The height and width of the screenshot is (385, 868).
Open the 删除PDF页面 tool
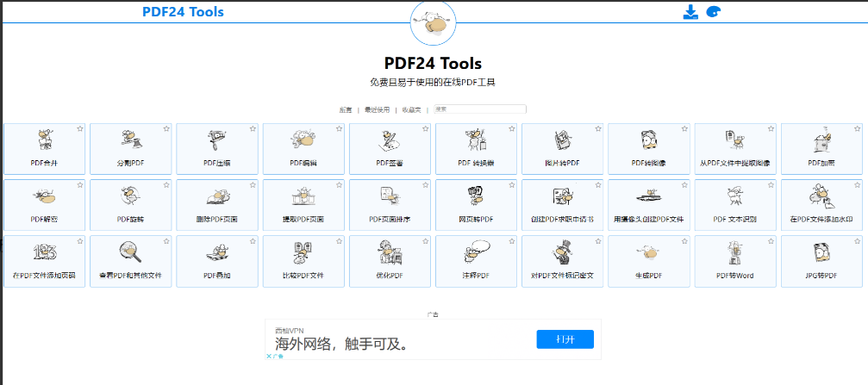(x=217, y=205)
